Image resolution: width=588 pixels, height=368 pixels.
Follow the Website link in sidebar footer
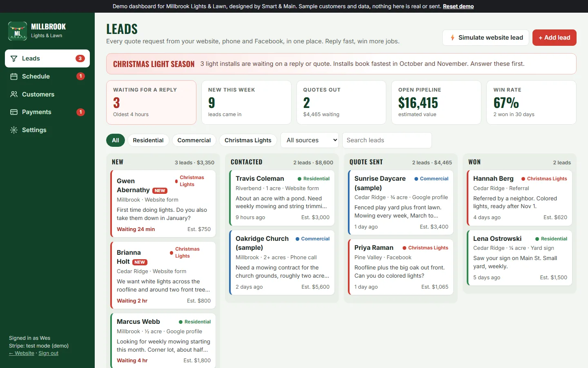(x=22, y=353)
